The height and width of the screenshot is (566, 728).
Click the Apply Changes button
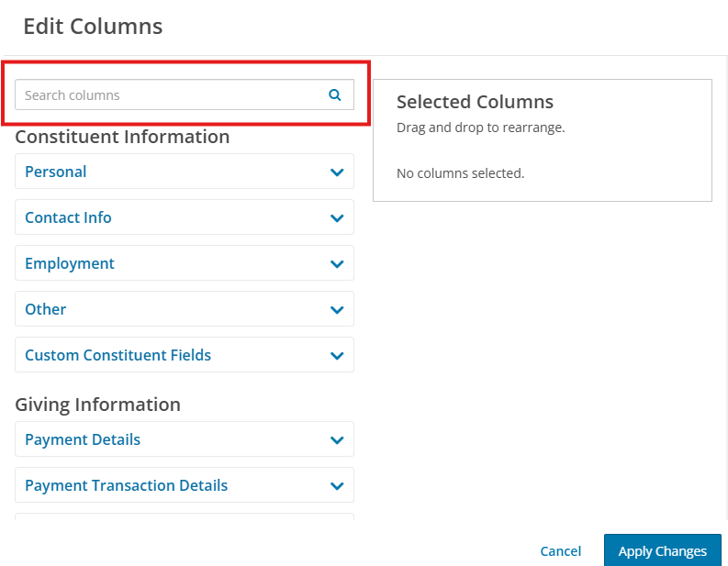[x=663, y=550]
